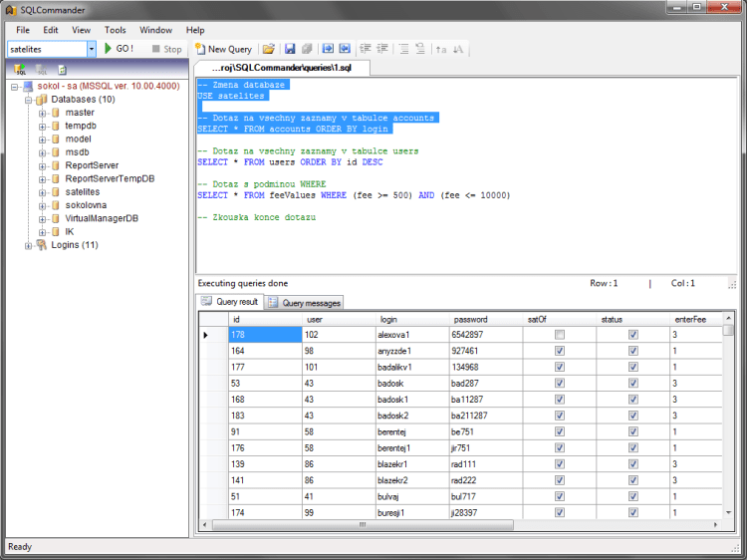Image resolution: width=747 pixels, height=560 pixels.
Task: Switch to the Query messages tab
Action: 305,303
